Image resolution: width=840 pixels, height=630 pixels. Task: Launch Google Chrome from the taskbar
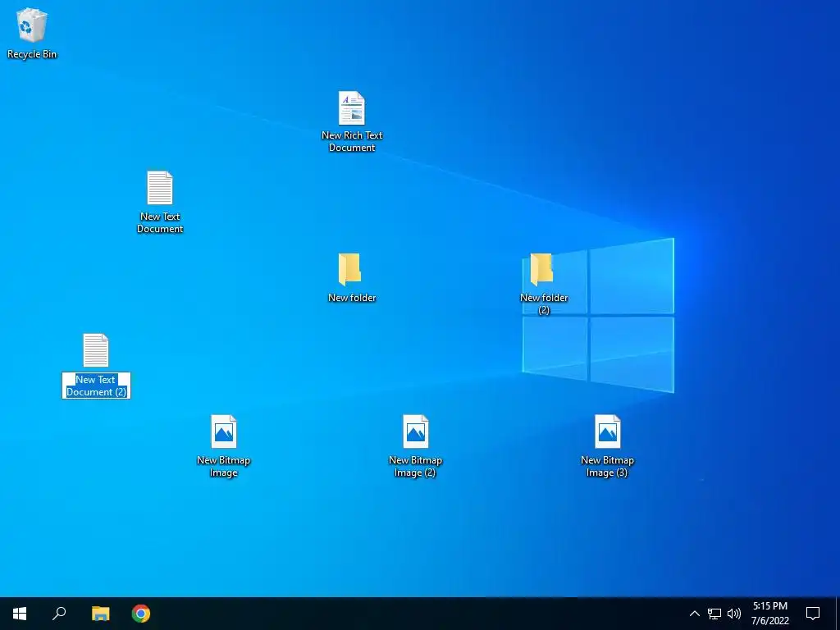click(x=141, y=614)
